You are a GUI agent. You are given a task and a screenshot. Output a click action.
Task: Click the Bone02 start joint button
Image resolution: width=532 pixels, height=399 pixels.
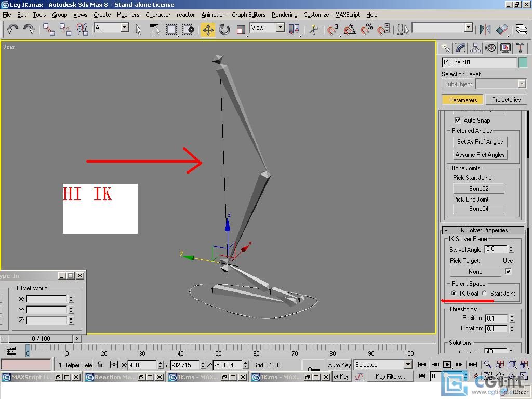pos(478,188)
